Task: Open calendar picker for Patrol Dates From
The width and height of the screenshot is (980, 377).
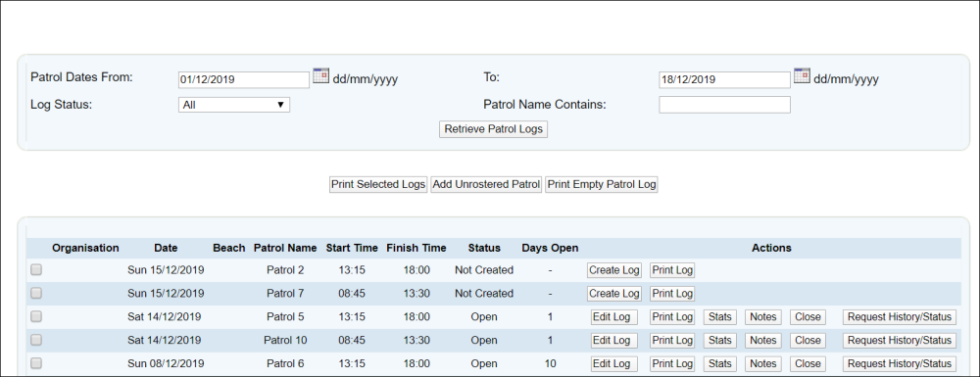Action: pos(320,75)
